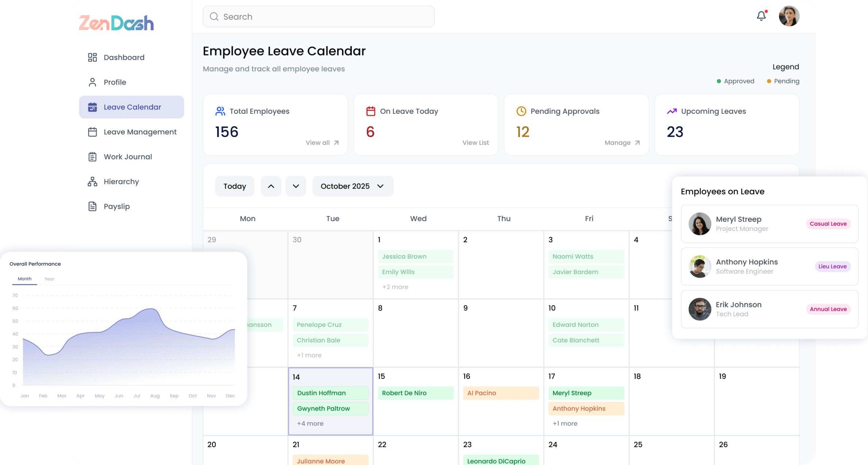Open Work Journal using its journal icon
Viewport: 868px width, 465px height.
[x=92, y=156]
